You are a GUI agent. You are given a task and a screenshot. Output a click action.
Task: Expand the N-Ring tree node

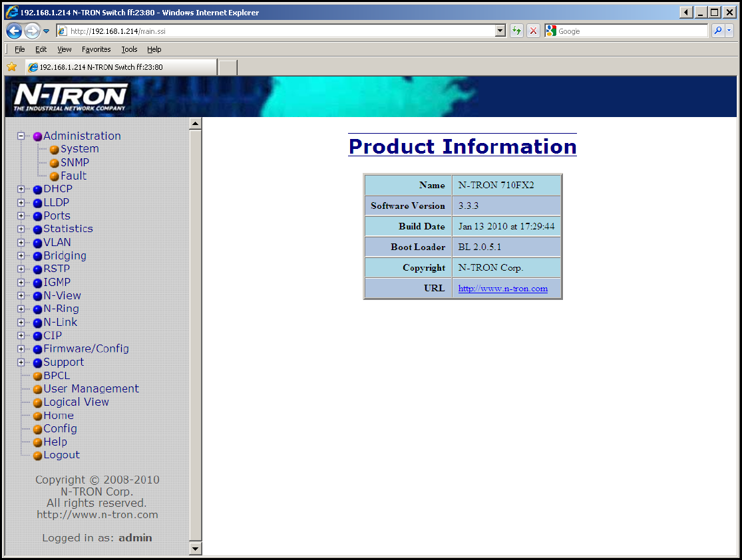pyautogui.click(x=21, y=309)
